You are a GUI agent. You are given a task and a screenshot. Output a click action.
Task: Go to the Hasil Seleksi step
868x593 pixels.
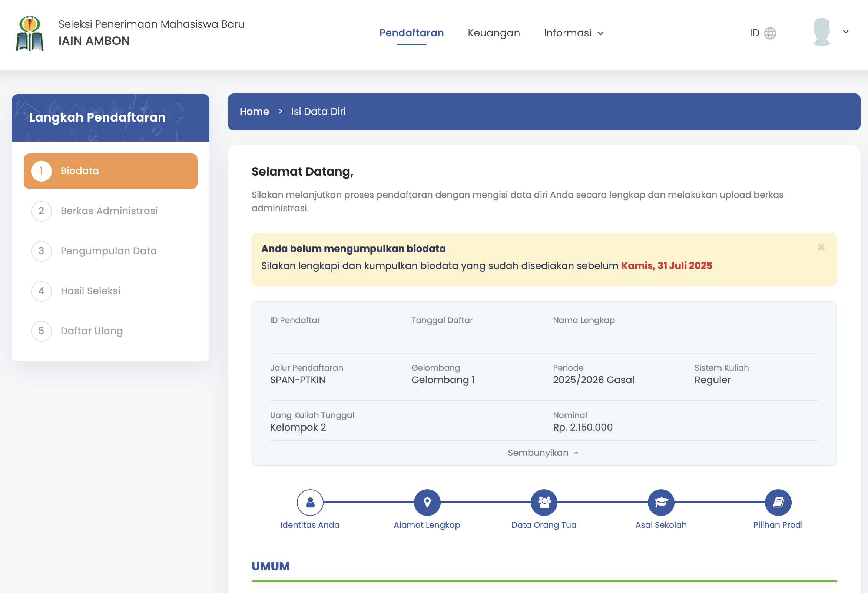point(90,291)
